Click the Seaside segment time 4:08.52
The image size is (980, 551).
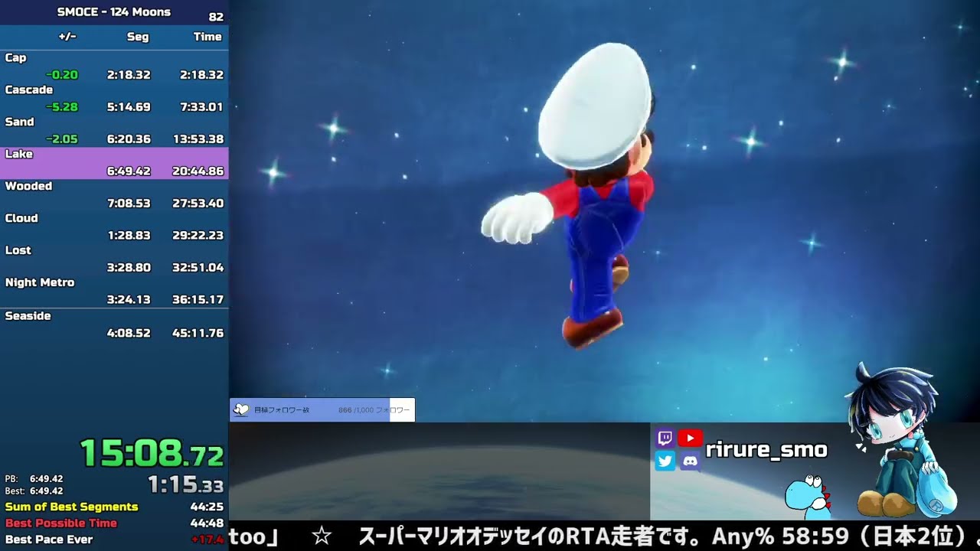click(x=129, y=334)
